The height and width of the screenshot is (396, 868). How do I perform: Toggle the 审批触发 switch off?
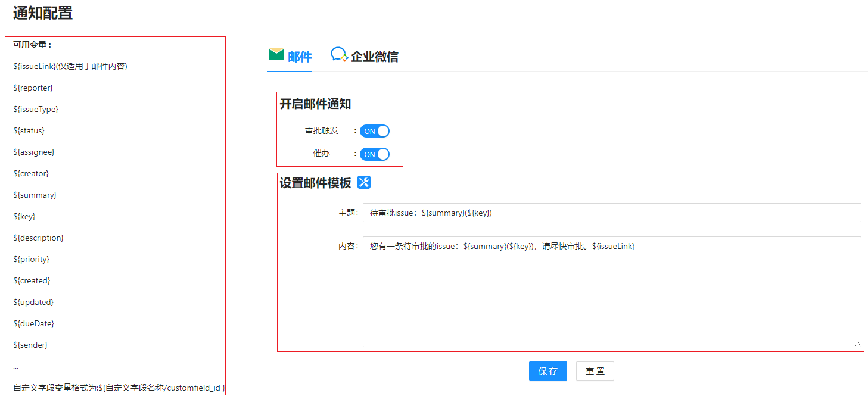[x=375, y=131]
